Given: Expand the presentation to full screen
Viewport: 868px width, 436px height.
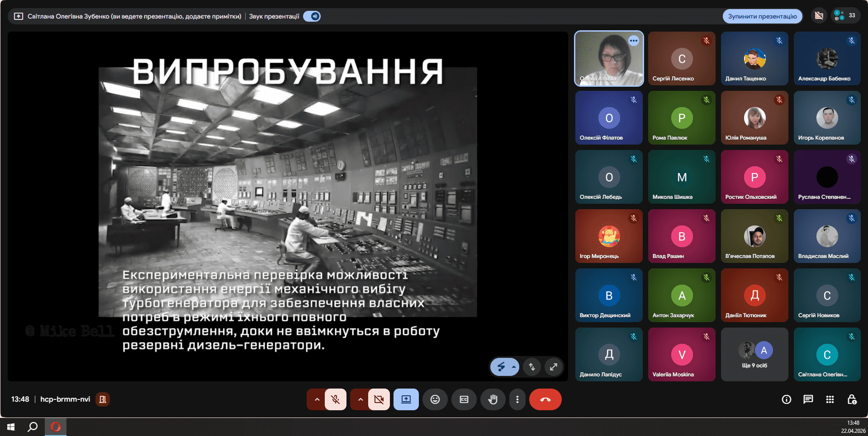Looking at the screenshot, I should pyautogui.click(x=553, y=367).
